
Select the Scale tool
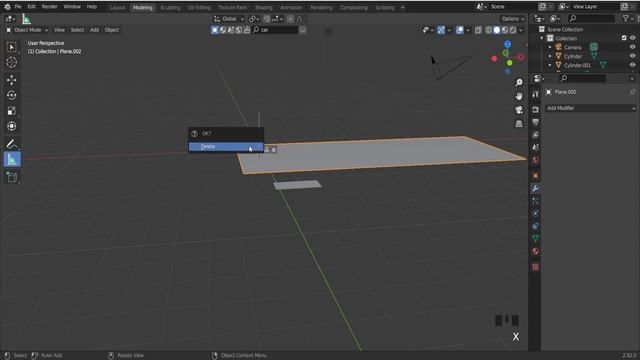click(11, 111)
